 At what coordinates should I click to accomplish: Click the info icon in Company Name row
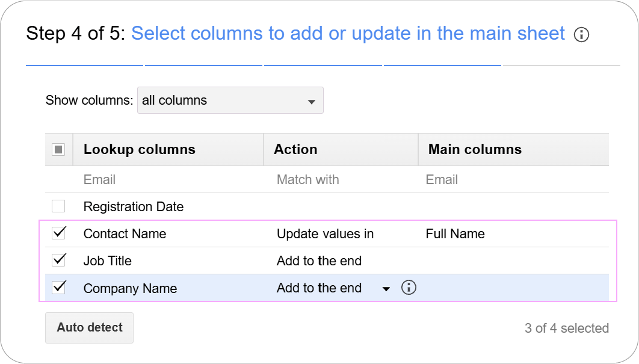click(x=409, y=288)
